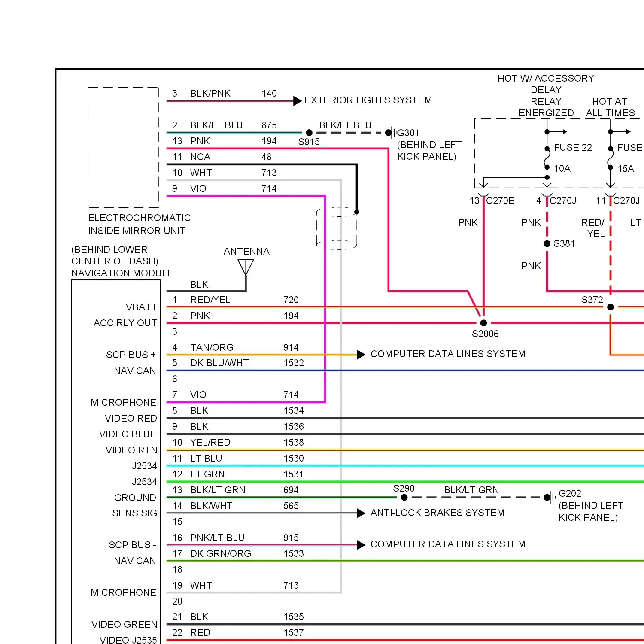Click circuit number 1535

tap(294, 617)
